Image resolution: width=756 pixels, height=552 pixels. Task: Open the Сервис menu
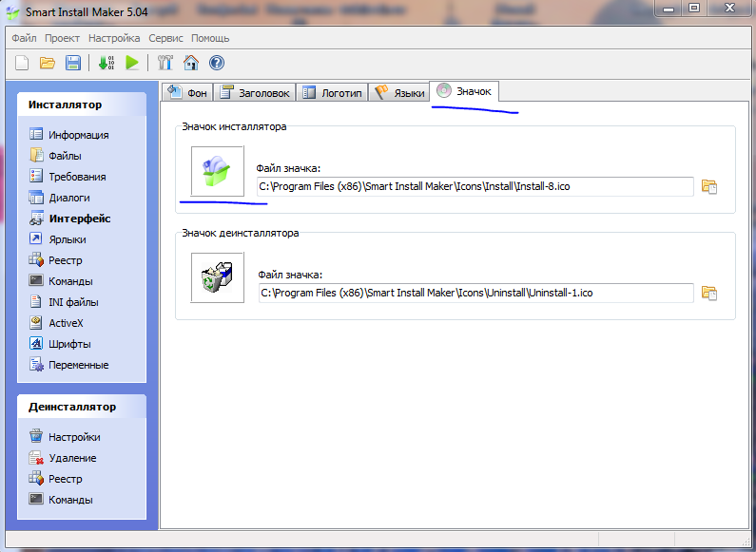[165, 38]
